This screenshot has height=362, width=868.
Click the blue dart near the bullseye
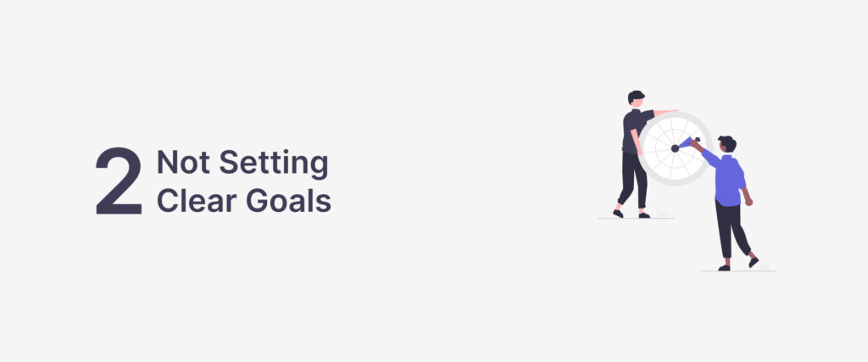[x=685, y=143]
